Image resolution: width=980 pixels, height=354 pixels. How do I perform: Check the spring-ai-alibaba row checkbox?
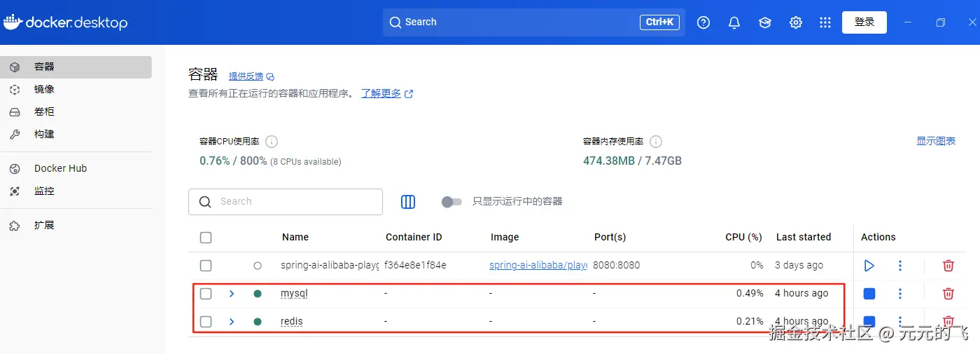(206, 266)
